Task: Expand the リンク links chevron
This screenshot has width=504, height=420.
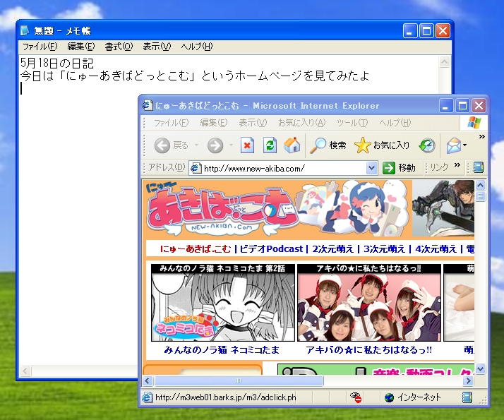Action: pos(457,165)
